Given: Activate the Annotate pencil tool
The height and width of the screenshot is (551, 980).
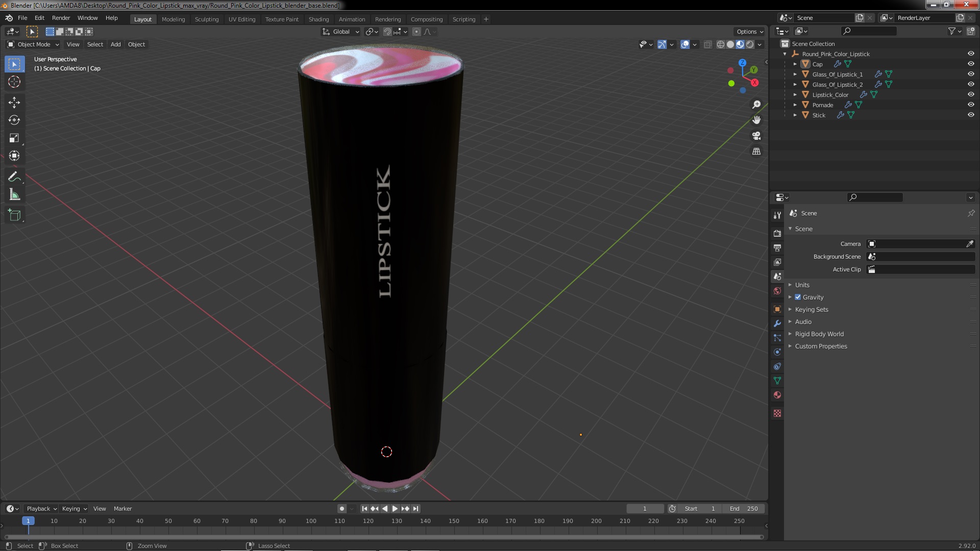Looking at the screenshot, I should click(x=14, y=177).
